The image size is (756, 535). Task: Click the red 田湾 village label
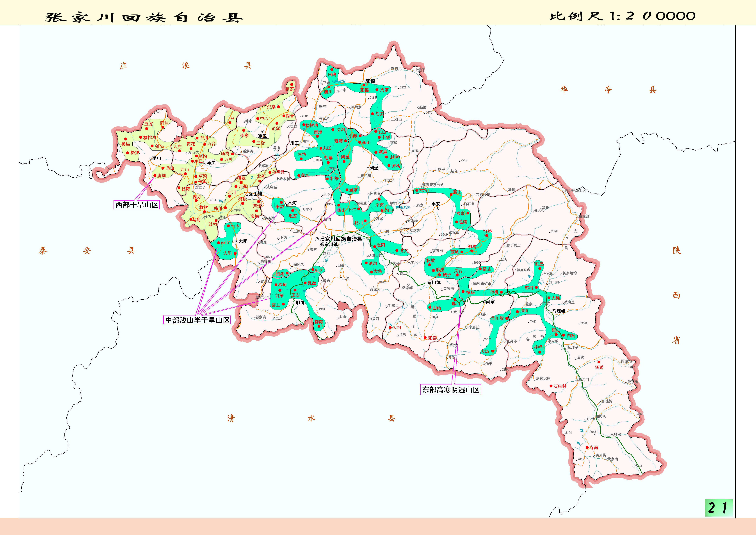[x=332, y=75]
